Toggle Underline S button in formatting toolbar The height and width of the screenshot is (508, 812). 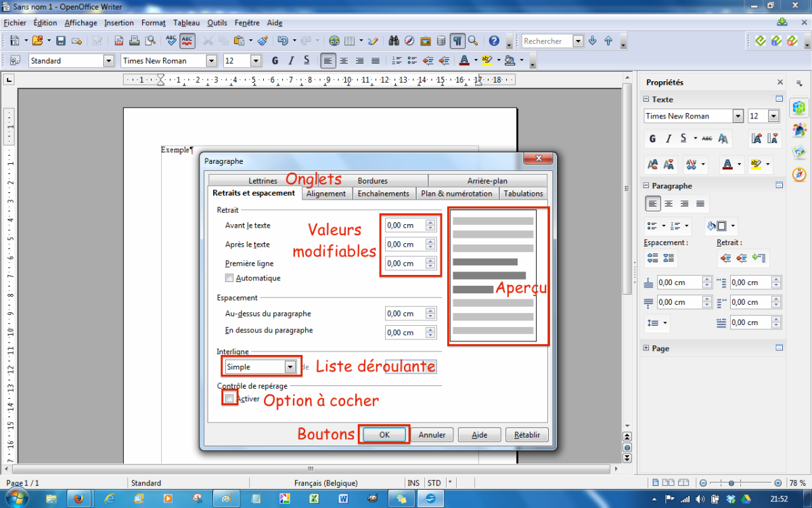pos(307,61)
